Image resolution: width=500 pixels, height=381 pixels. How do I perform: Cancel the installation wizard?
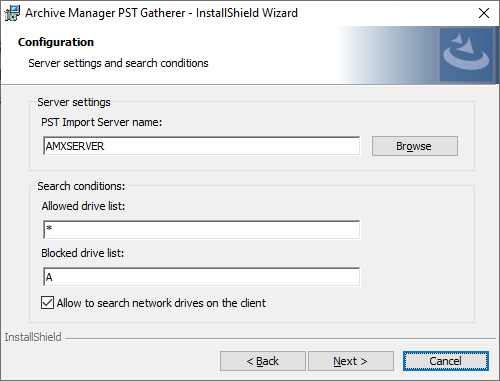click(x=446, y=361)
